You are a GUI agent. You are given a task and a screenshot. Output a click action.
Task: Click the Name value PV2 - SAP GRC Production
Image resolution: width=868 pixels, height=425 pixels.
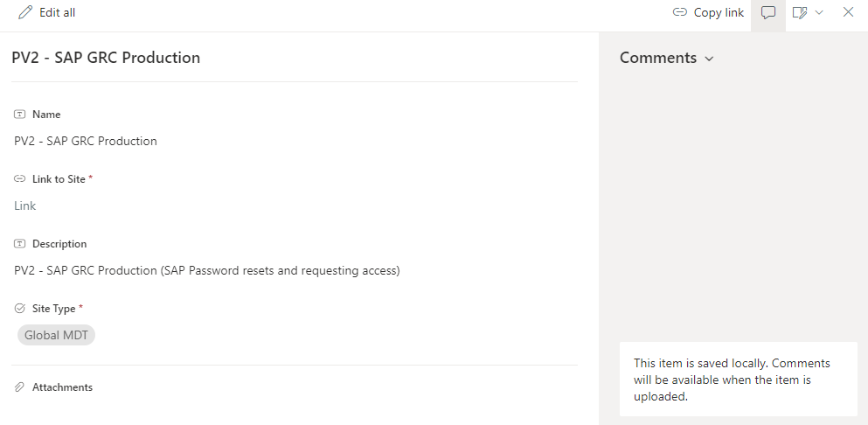click(x=86, y=141)
